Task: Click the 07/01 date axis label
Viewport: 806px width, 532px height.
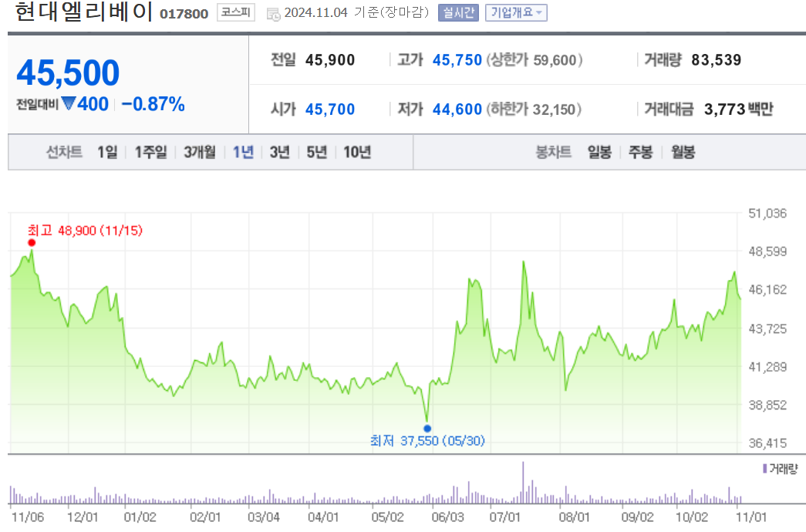Action: pos(504,517)
